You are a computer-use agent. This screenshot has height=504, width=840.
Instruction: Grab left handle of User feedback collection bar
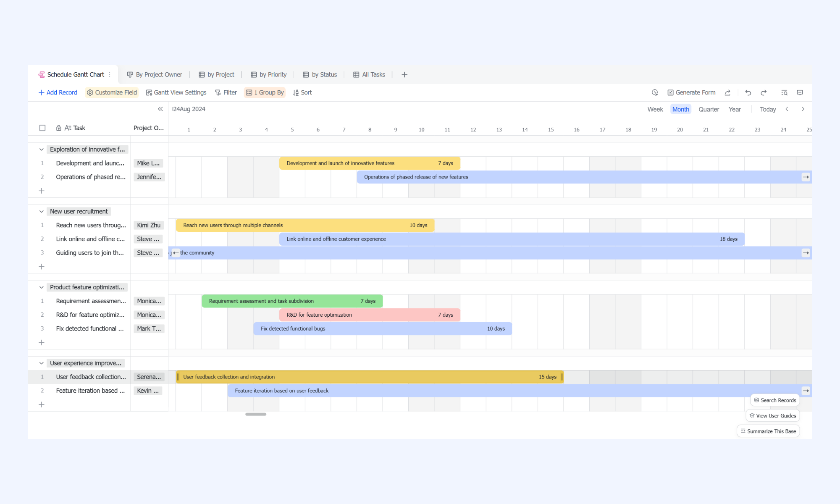pos(178,377)
